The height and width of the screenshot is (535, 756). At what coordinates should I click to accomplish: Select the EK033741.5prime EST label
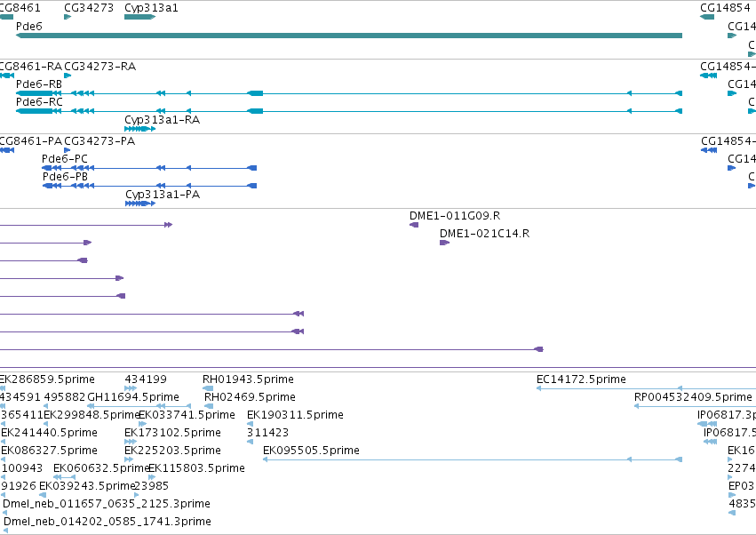click(187, 415)
